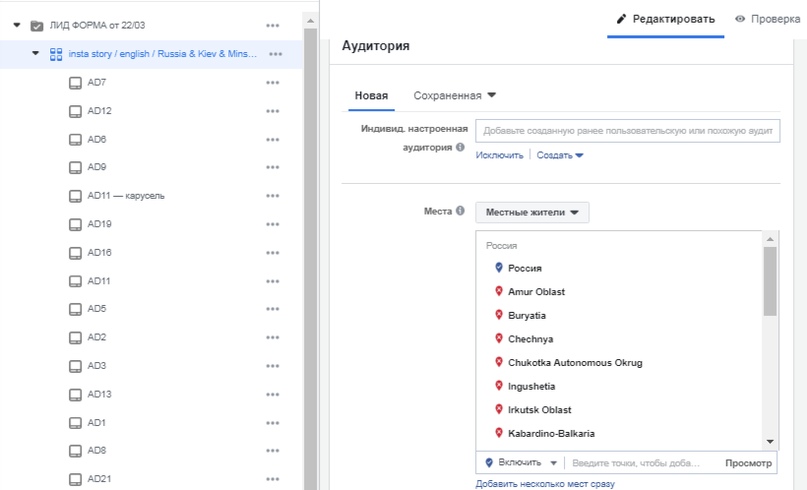Screen dimensions: 807x490
Task: Click the blue location pin beside Россия
Action: pyautogui.click(x=499, y=268)
